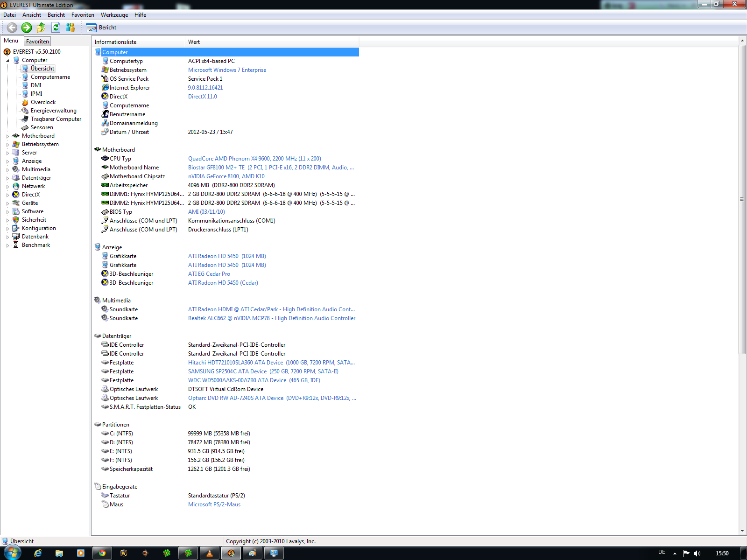Screen dimensions: 747x560
Task: Click the QuadCore AMD Phenom CPU link
Action: click(254, 159)
